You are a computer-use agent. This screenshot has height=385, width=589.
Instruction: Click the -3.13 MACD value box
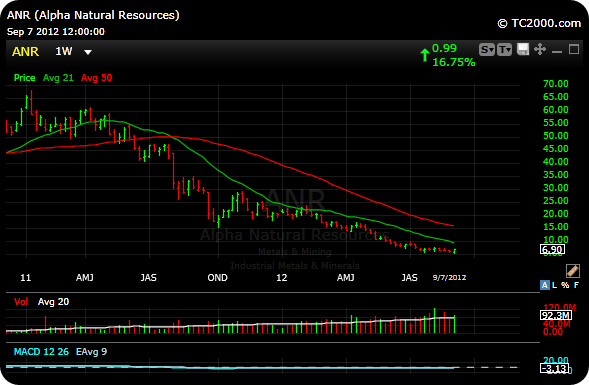coord(554,368)
